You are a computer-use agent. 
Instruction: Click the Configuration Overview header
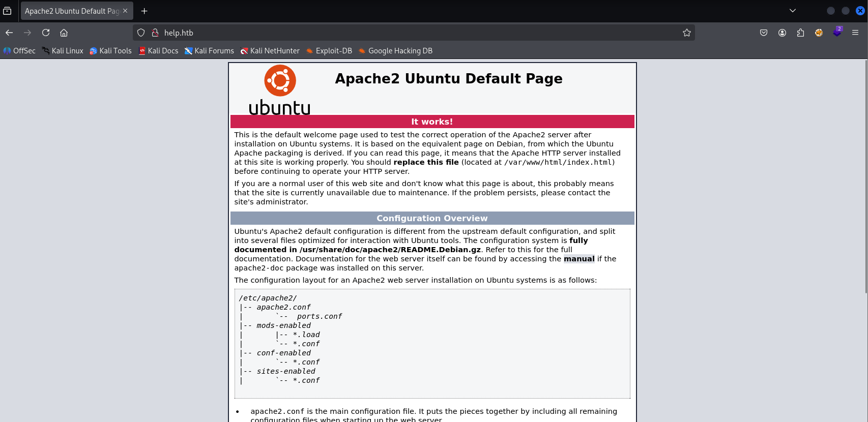432,218
